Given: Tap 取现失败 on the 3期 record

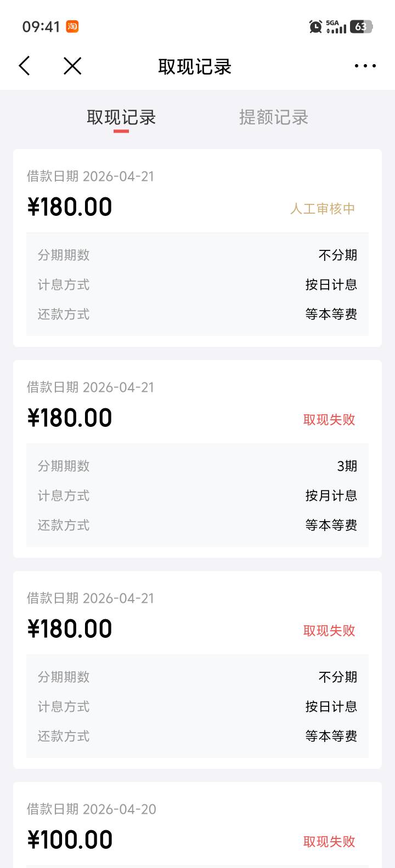Looking at the screenshot, I should 329,420.
